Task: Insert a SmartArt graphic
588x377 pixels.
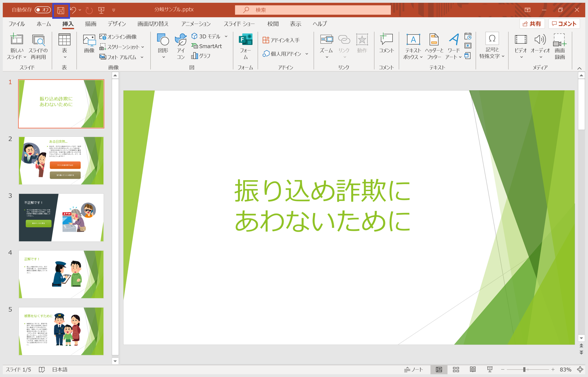Action: pos(207,46)
